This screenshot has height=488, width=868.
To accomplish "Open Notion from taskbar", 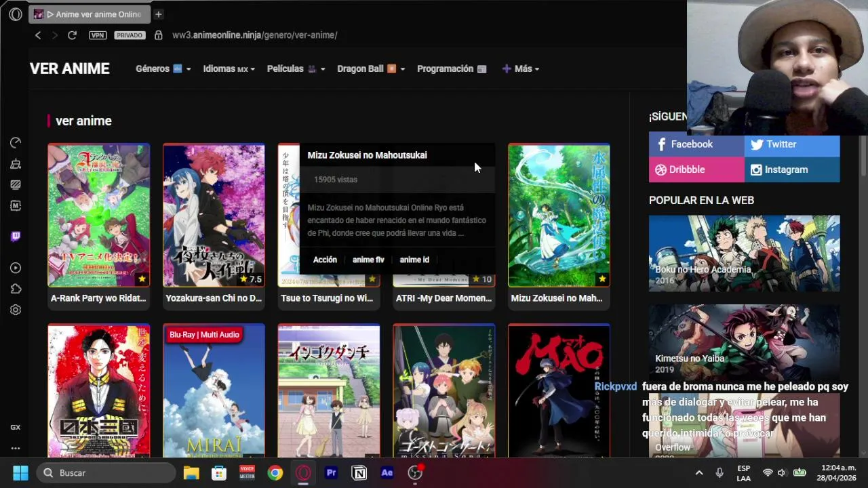I will (359, 472).
